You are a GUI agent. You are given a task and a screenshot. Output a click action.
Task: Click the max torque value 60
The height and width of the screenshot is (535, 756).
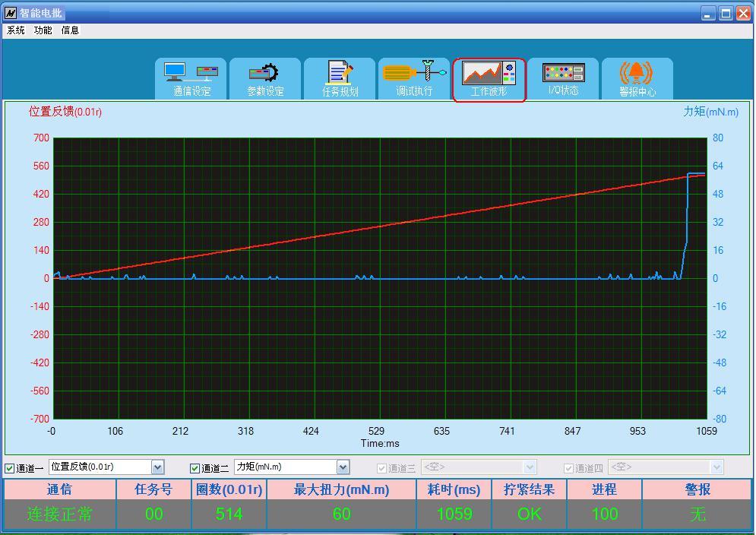341,514
